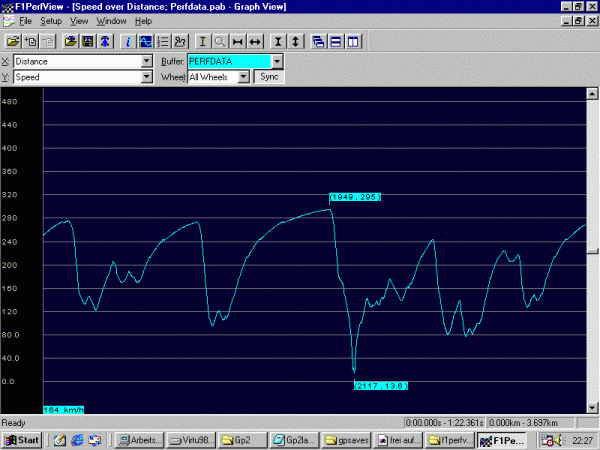Open the Buffer PERFDATA dropdown
This screenshot has width=600, height=450.
pos(277,61)
